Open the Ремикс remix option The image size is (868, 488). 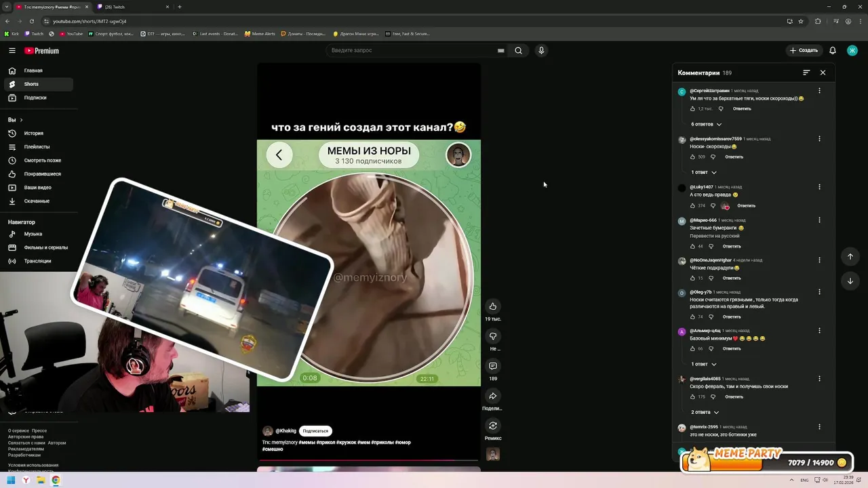493,426
